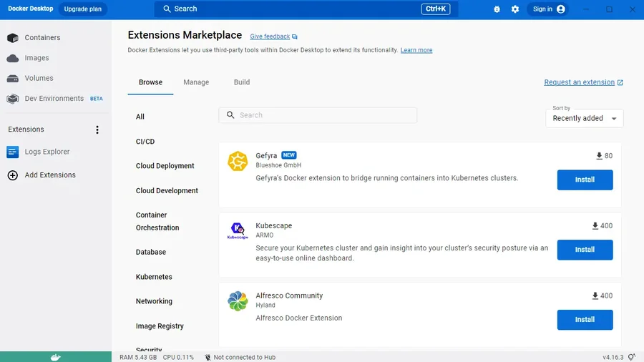Open the Containers sidebar icon
The image size is (644, 362).
tap(13, 38)
